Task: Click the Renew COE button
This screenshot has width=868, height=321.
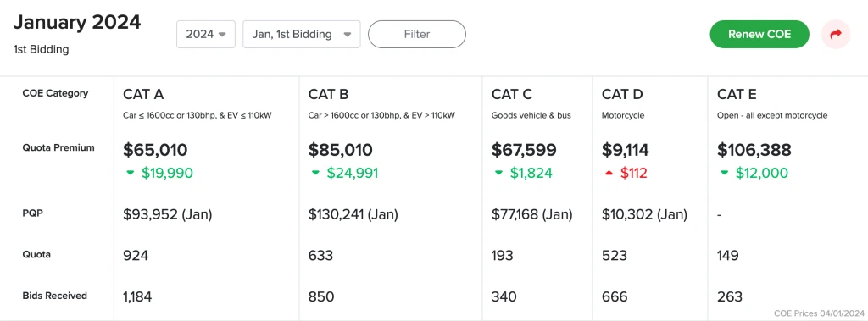Action: pos(759,35)
